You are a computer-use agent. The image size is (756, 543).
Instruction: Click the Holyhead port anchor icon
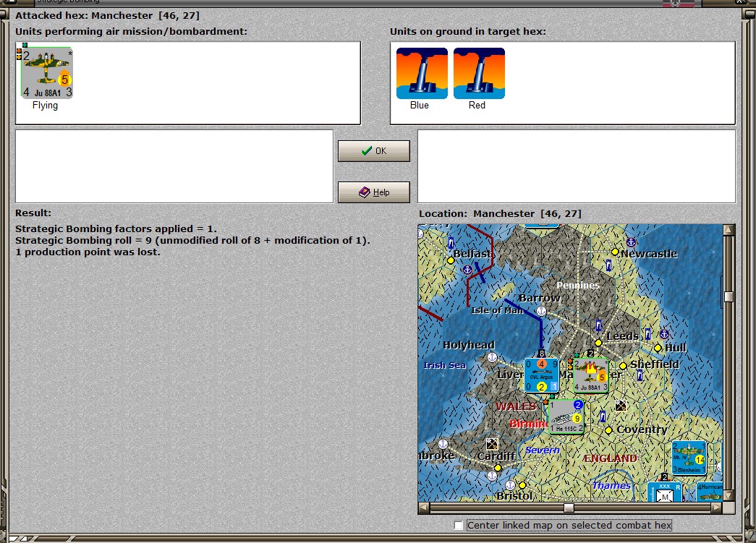click(492, 357)
